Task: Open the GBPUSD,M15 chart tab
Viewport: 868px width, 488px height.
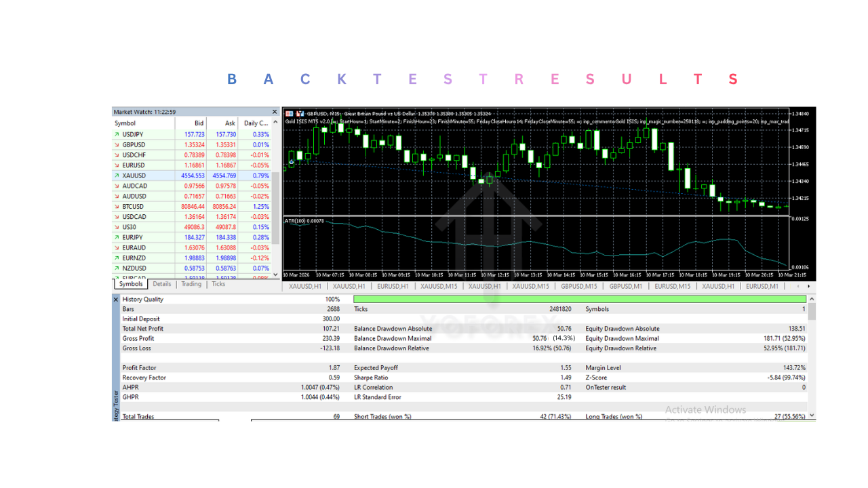Action: point(578,287)
